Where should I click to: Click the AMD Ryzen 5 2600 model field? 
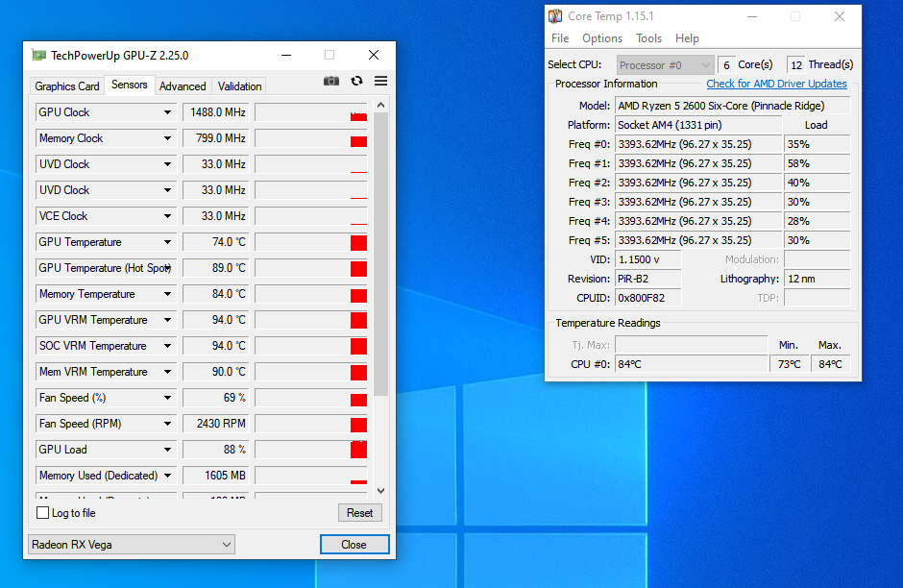(x=733, y=106)
